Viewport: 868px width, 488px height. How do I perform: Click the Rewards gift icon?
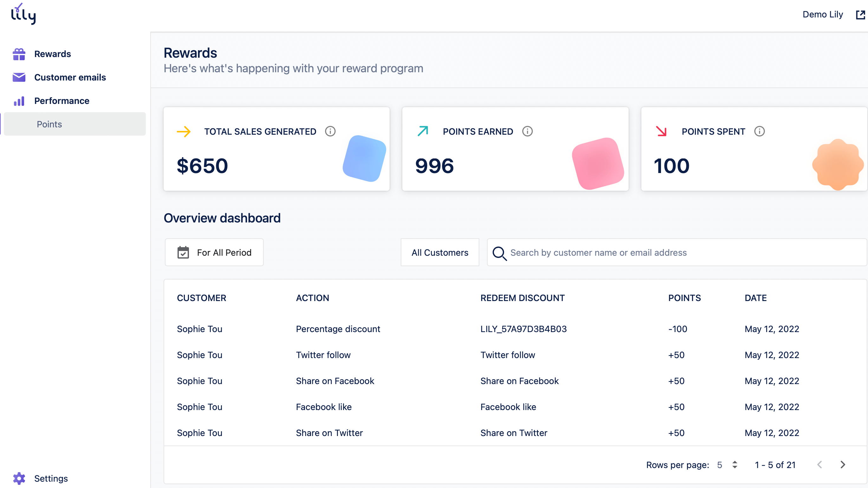(19, 54)
